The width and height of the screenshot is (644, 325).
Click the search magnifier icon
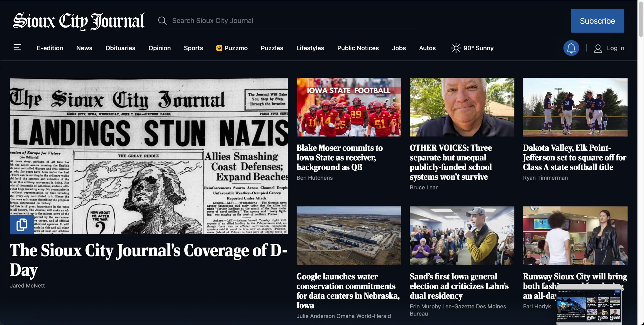coord(162,21)
